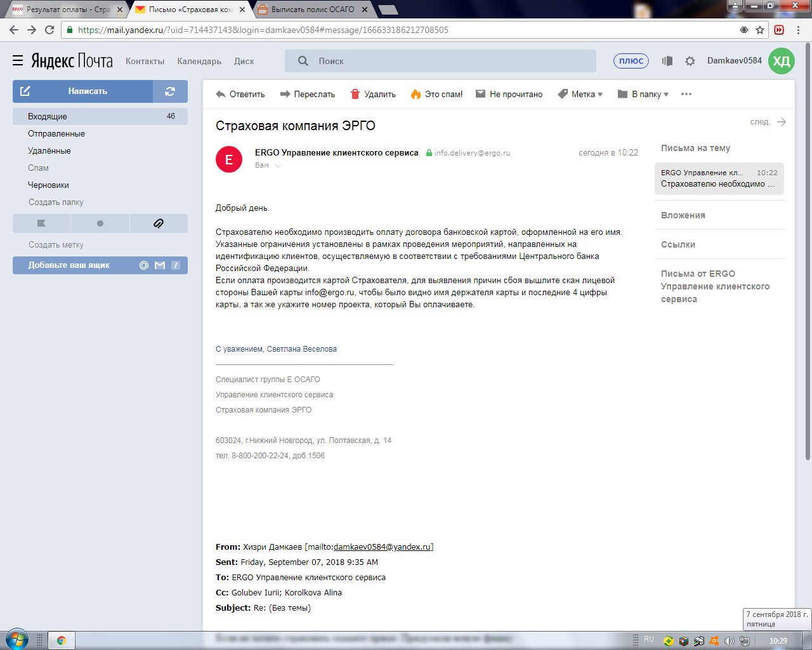Open volume speaker icon in tray
The height and width of the screenshot is (650, 812).
coord(729,641)
